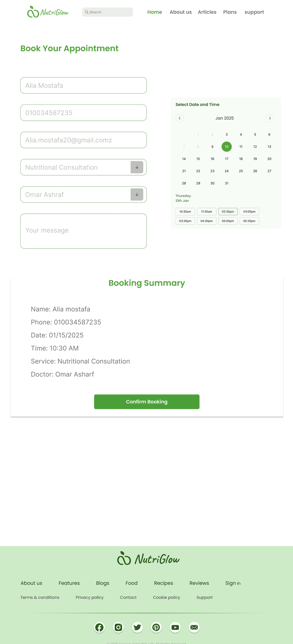Screen dimensions: 293x644
Task: Choose the 02:30pm time slot
Action: [228, 212]
